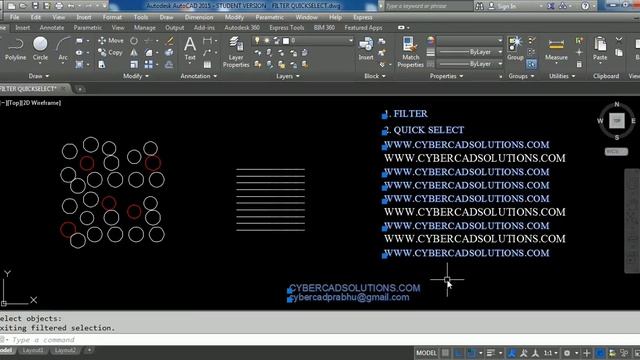Click the Layout2 tab

(65, 350)
